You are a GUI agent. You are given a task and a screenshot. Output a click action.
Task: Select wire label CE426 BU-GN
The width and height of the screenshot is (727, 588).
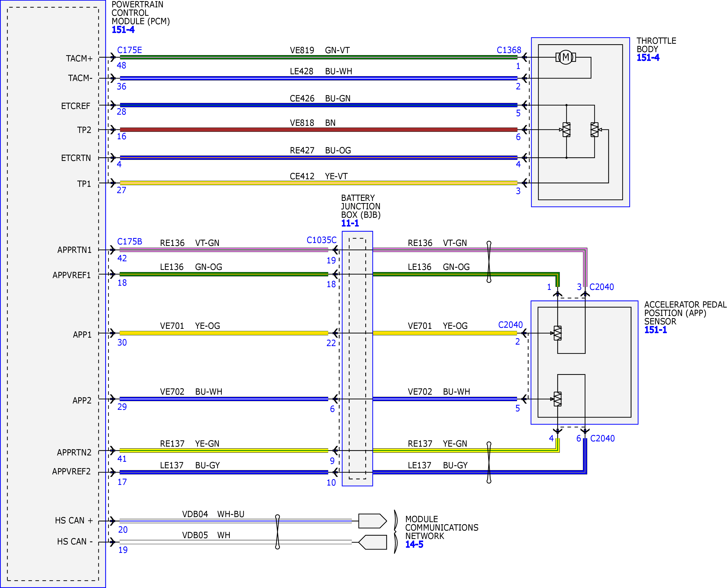320,98
